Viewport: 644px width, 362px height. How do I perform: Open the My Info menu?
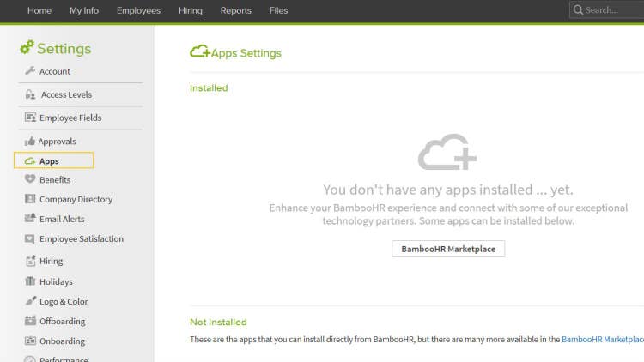pos(84,10)
